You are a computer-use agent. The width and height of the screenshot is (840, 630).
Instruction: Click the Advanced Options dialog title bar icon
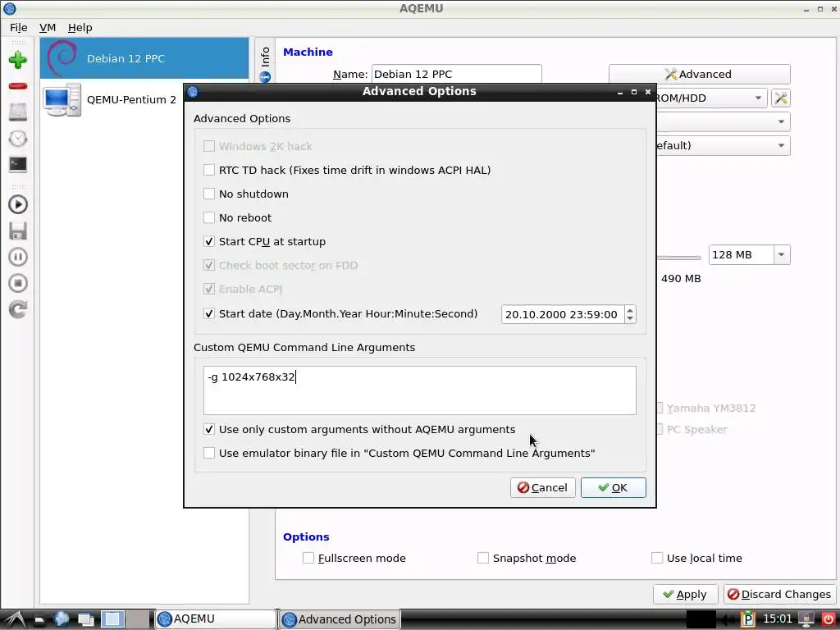coord(193,92)
